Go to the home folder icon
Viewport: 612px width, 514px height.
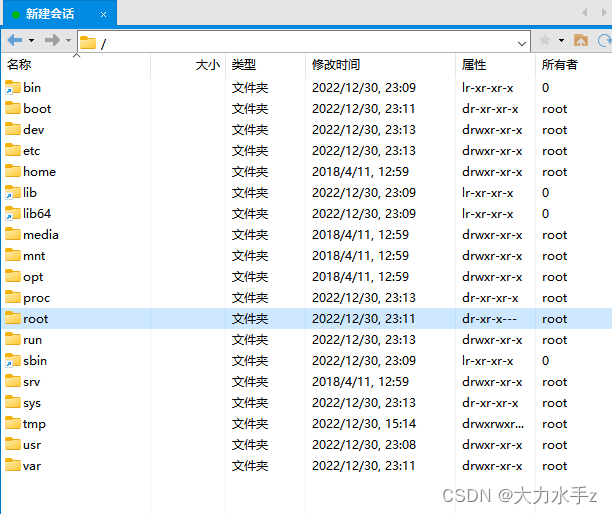pos(581,40)
